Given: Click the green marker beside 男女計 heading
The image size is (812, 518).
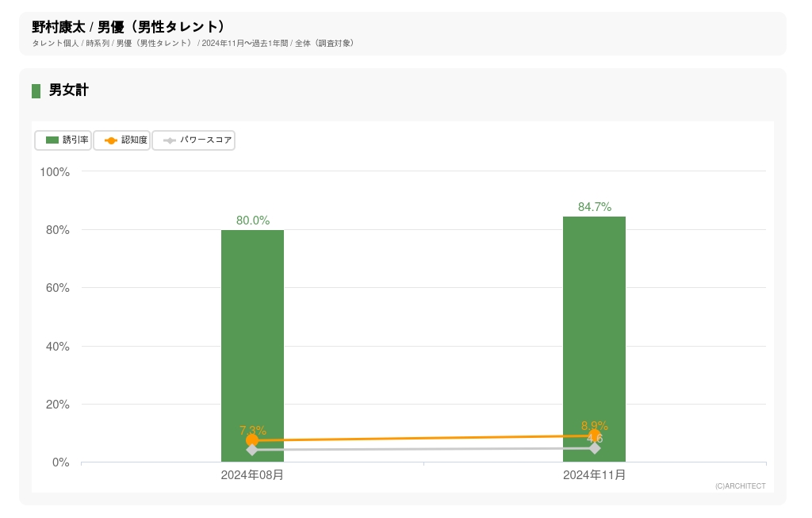Looking at the screenshot, I should tap(36, 90).
